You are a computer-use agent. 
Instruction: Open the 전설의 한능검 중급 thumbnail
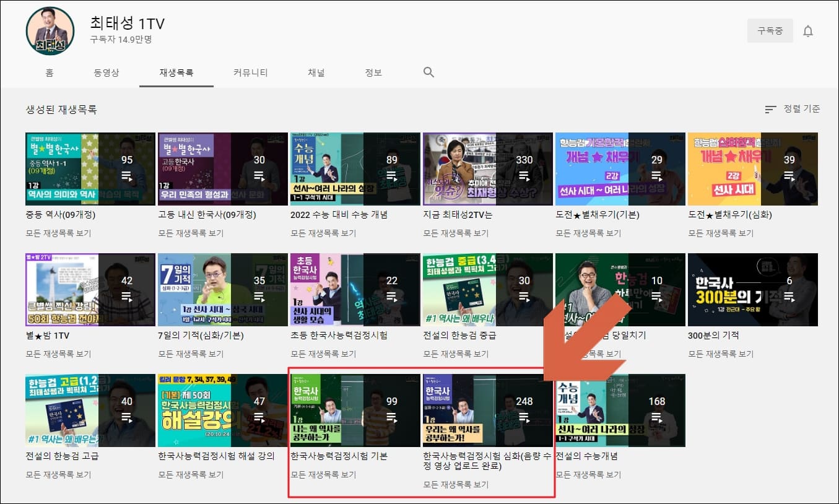coord(488,289)
